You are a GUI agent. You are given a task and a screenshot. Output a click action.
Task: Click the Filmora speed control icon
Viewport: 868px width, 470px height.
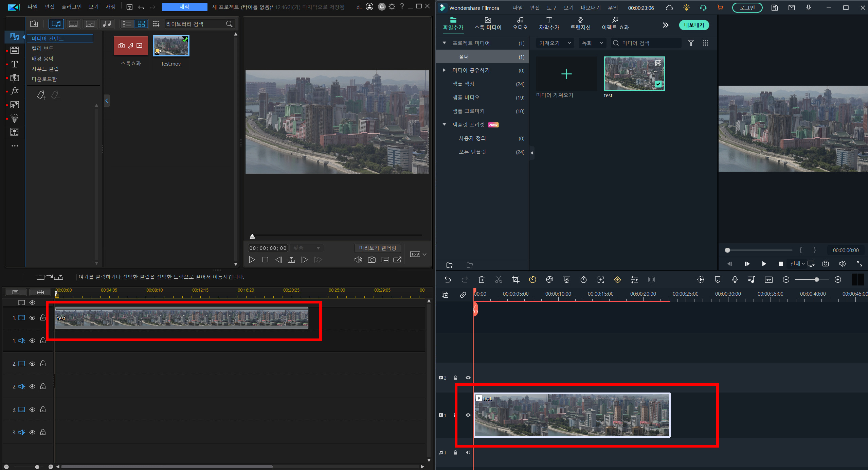click(x=532, y=280)
